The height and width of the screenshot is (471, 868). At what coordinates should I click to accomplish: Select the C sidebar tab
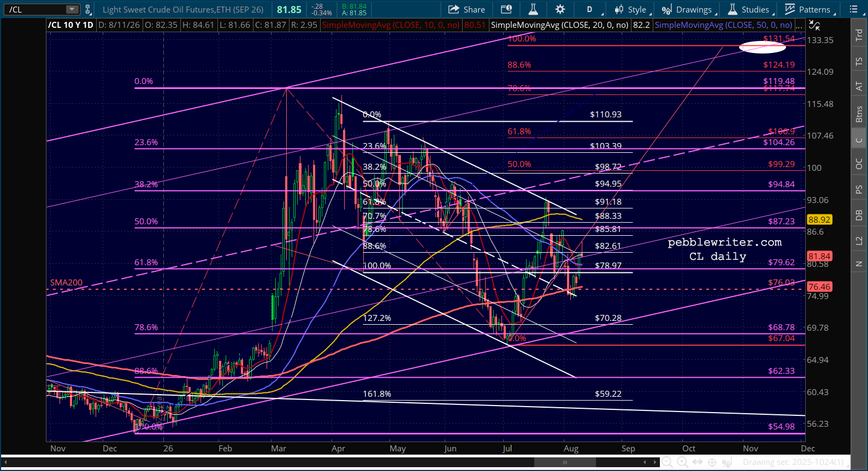coord(859,140)
